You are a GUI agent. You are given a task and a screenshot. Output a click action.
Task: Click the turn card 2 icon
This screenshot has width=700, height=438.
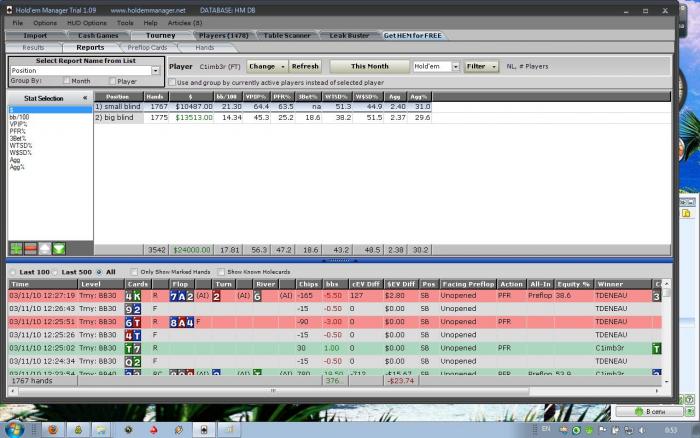216,296
